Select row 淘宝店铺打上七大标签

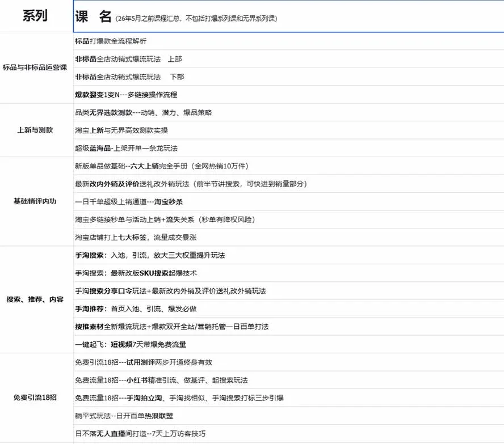[289, 237]
